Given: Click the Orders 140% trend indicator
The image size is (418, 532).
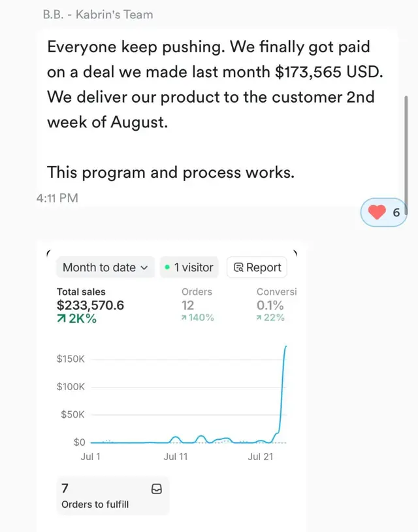Looking at the screenshot, I should coord(197,318).
